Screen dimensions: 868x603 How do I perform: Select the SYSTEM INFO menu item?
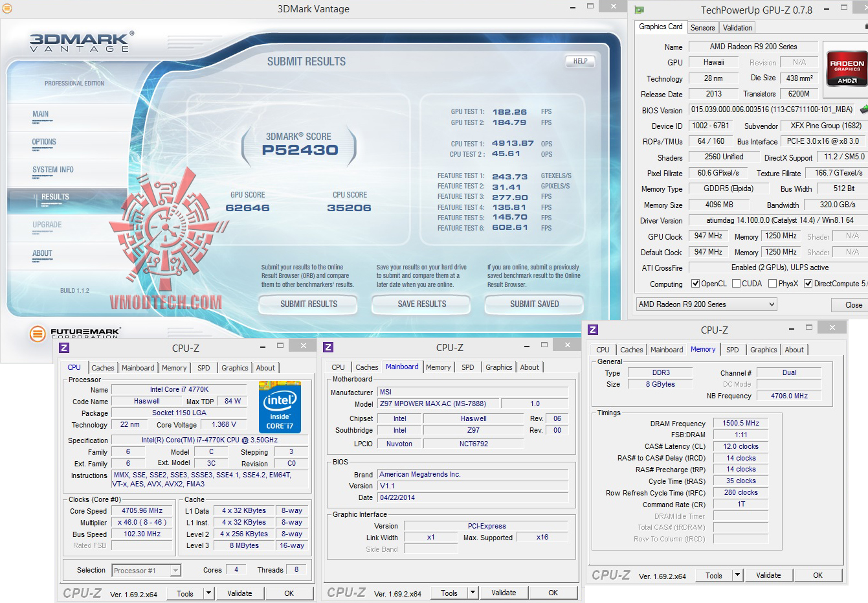click(x=53, y=170)
